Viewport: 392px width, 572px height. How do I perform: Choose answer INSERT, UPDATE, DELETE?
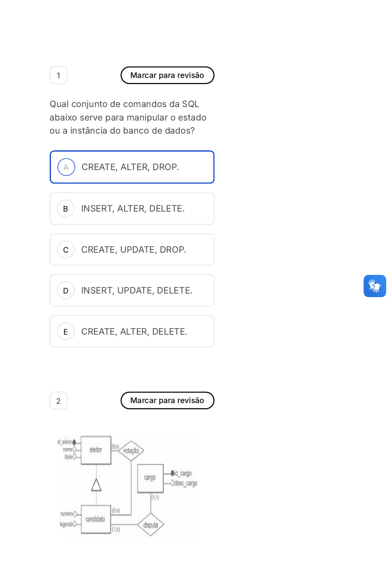(x=136, y=291)
